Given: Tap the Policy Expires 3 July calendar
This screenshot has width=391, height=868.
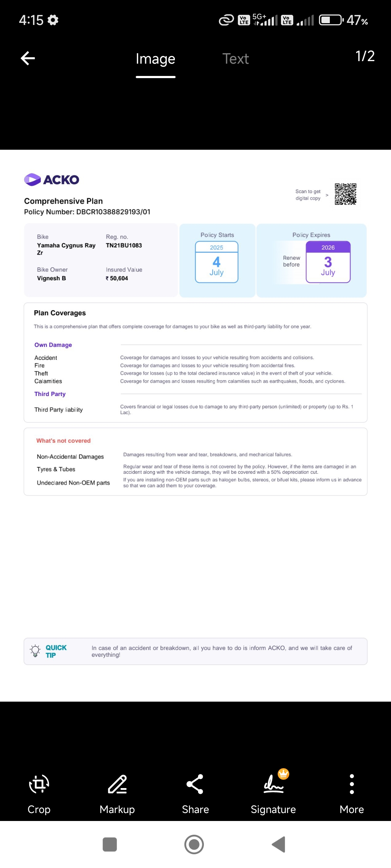Looking at the screenshot, I should (328, 262).
